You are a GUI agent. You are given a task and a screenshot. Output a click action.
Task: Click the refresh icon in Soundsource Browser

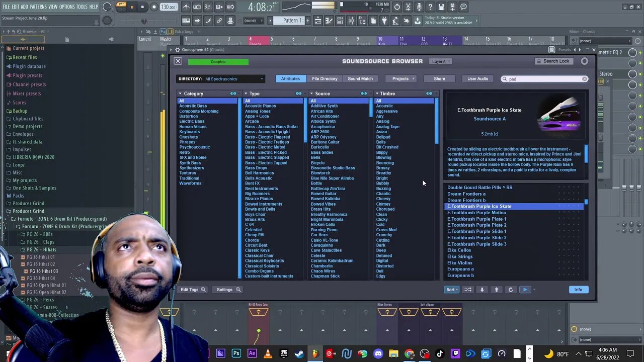click(x=511, y=290)
